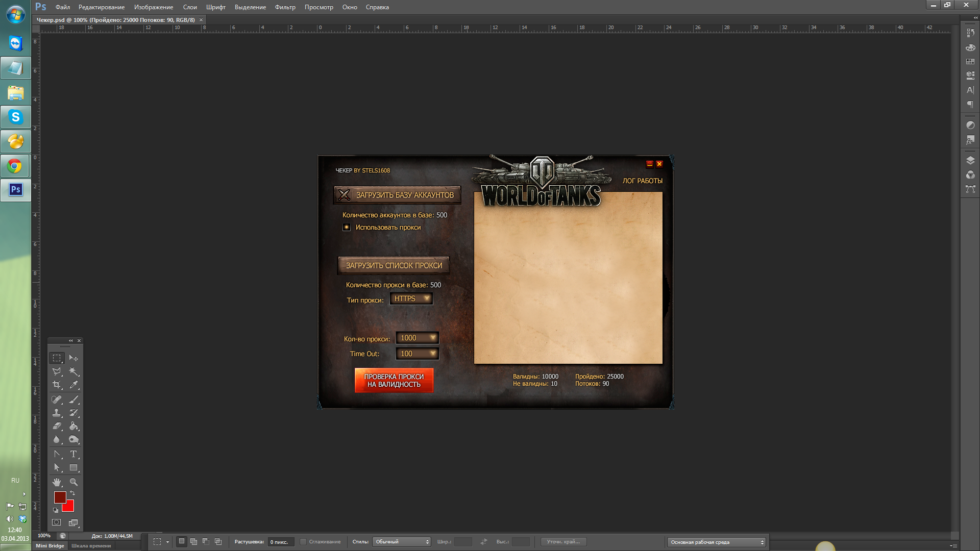Toggle Quick Mask mode

[57, 522]
